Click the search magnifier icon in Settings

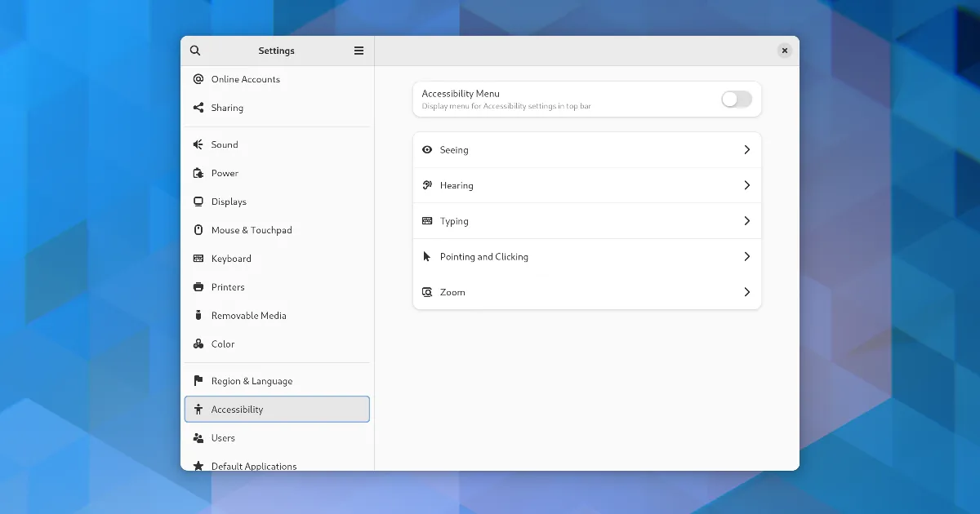[x=195, y=51]
